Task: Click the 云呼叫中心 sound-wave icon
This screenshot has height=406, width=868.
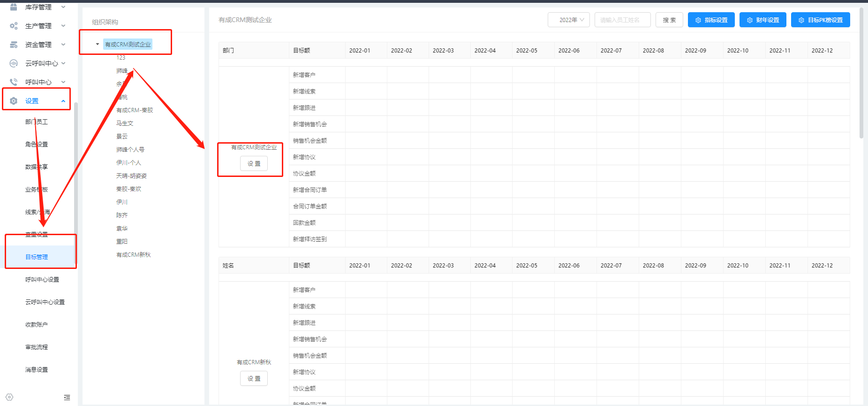Action: pos(14,63)
